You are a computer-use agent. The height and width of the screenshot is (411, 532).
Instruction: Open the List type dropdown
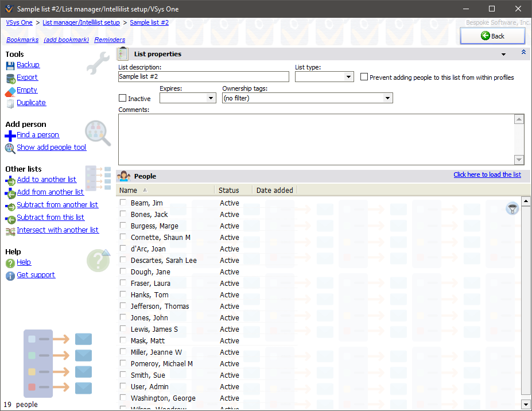pyautogui.click(x=348, y=76)
